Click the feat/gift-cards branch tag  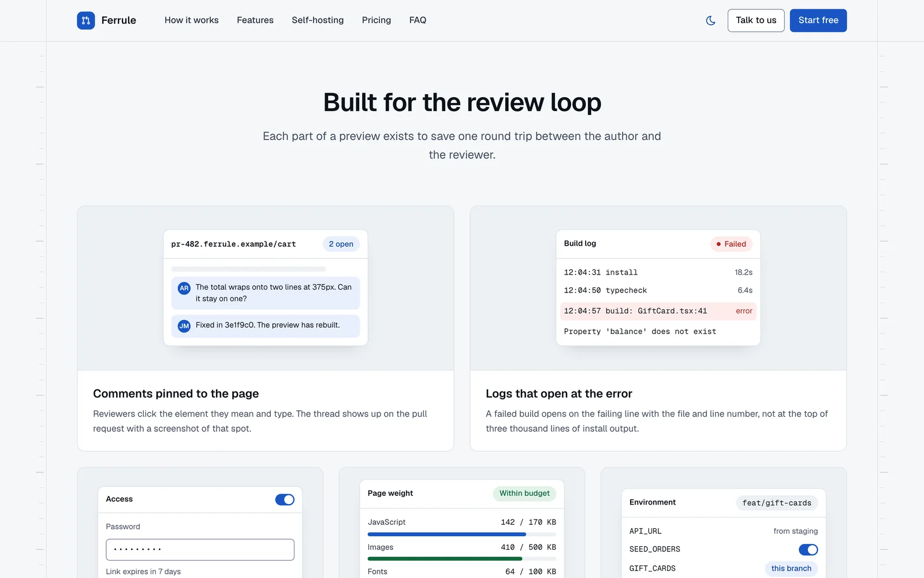[x=777, y=503]
